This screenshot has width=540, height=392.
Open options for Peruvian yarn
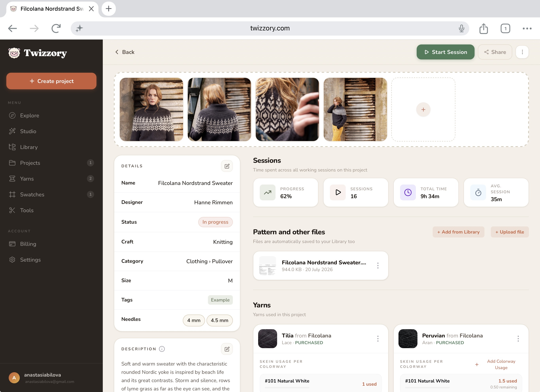[518, 339]
